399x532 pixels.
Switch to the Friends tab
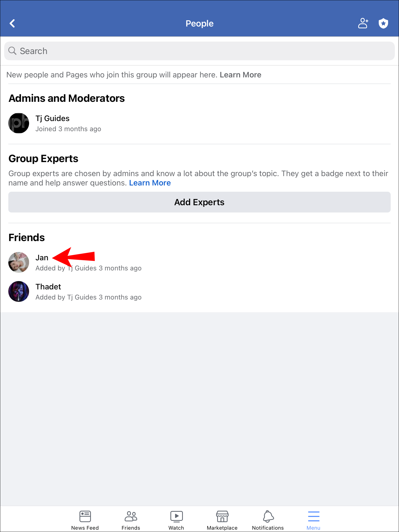click(131, 520)
